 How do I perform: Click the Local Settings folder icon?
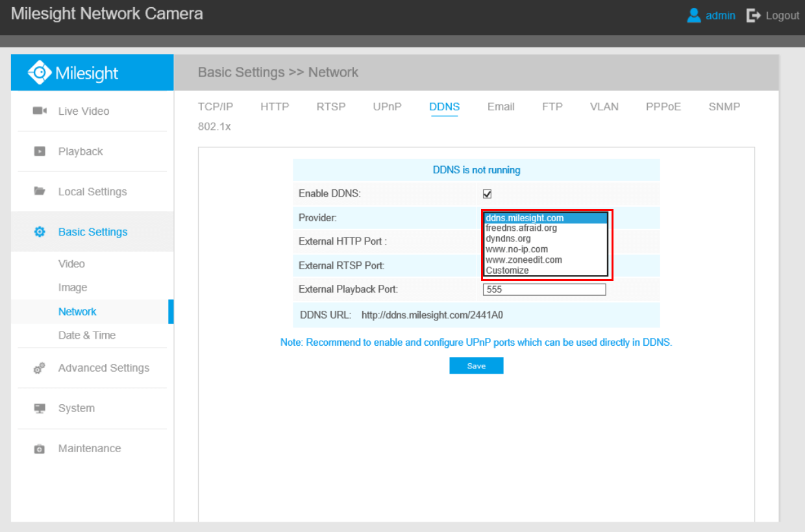tap(40, 191)
